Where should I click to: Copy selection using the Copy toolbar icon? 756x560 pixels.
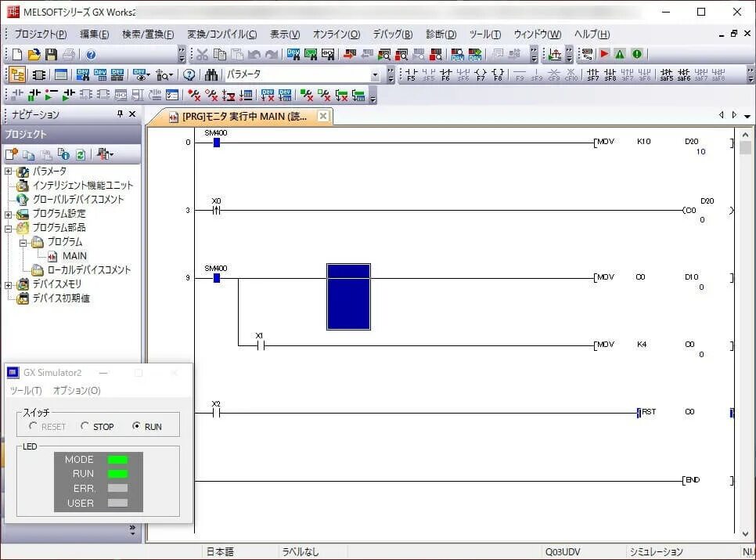(219, 55)
